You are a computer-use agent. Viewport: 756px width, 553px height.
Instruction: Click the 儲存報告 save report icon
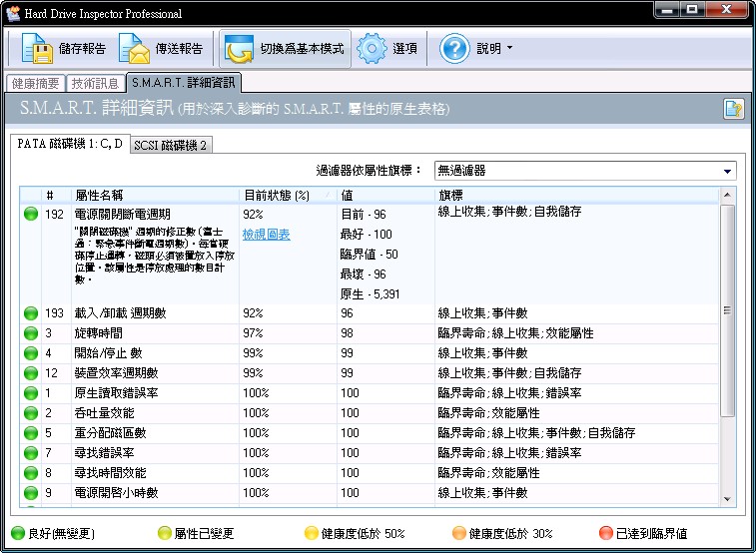[37, 48]
